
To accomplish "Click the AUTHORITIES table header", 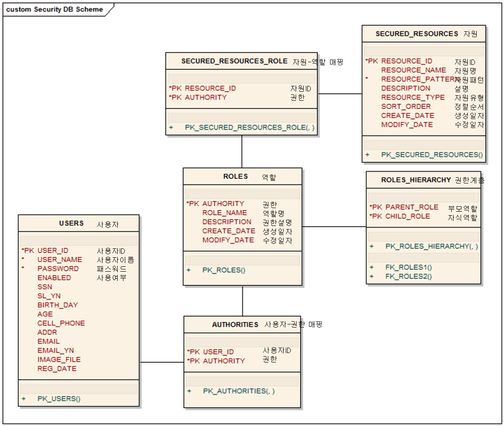I will click(x=235, y=324).
